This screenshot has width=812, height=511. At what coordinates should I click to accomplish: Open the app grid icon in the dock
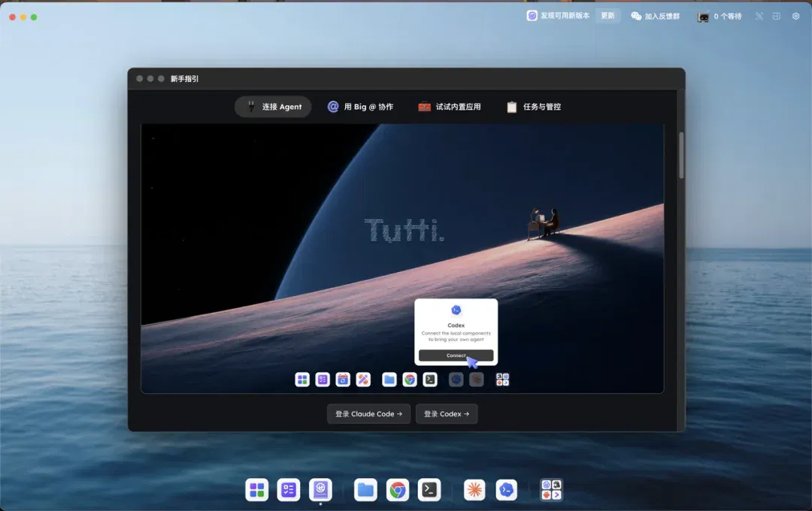pyautogui.click(x=257, y=490)
